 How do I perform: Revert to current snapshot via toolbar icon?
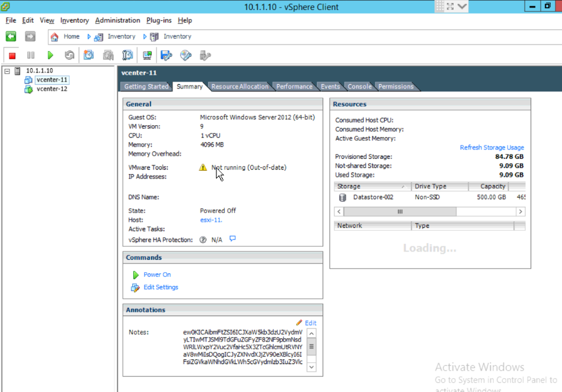pos(108,55)
